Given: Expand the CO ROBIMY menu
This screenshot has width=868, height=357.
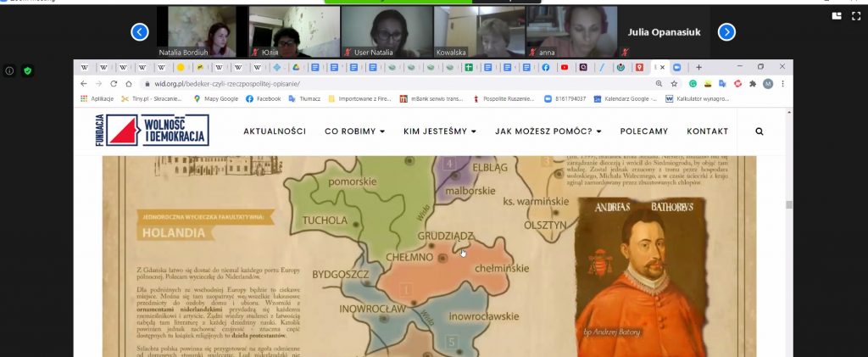Looking at the screenshot, I should (355, 131).
